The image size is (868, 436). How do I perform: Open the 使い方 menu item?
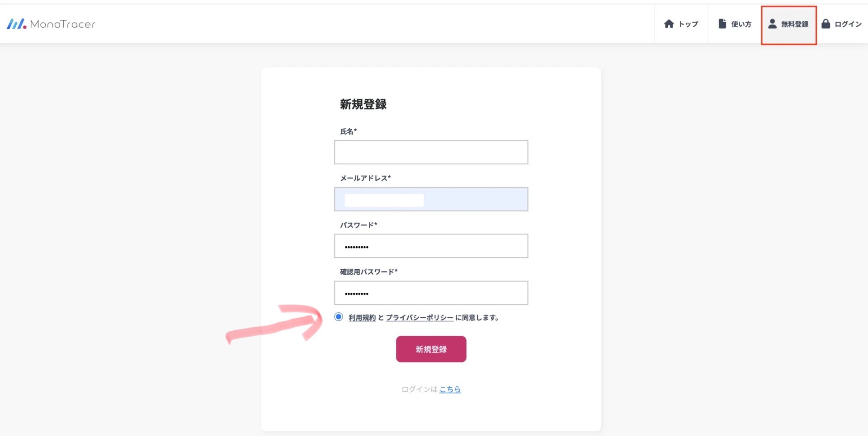735,24
